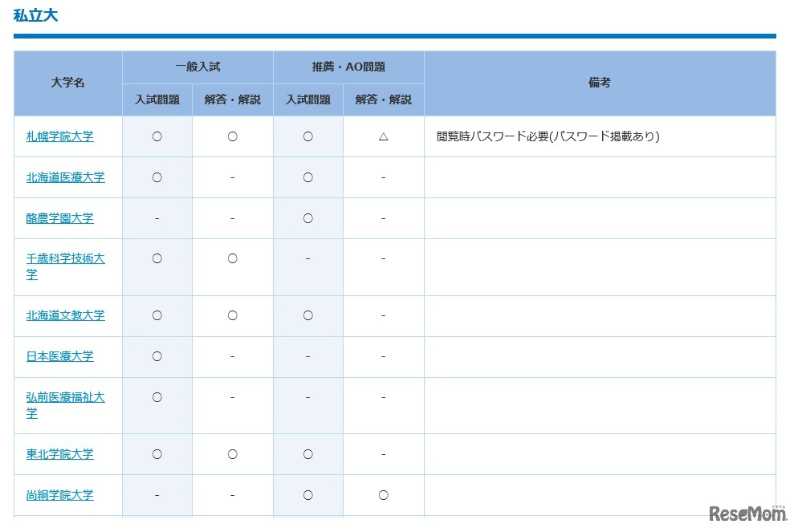Image resolution: width=798 pixels, height=532 pixels.
Task: Click the 備考 column header
Action: [600, 83]
